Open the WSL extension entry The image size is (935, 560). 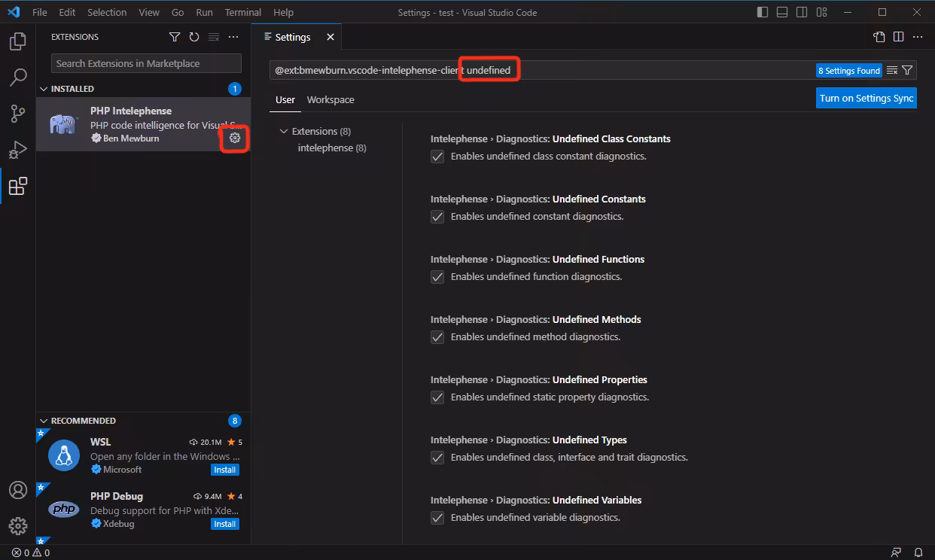[143, 455]
